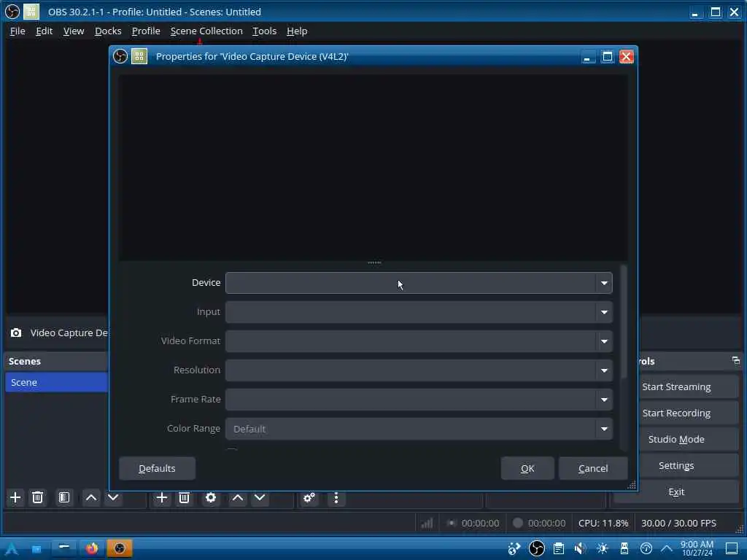The height and width of the screenshot is (560, 747).
Task: Open the removable USB devices tray icon
Action: coord(624,548)
